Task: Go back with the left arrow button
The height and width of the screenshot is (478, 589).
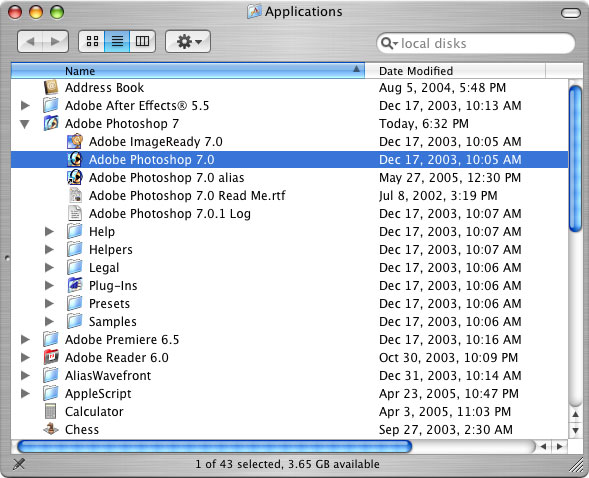Action: pyautogui.click(x=31, y=41)
